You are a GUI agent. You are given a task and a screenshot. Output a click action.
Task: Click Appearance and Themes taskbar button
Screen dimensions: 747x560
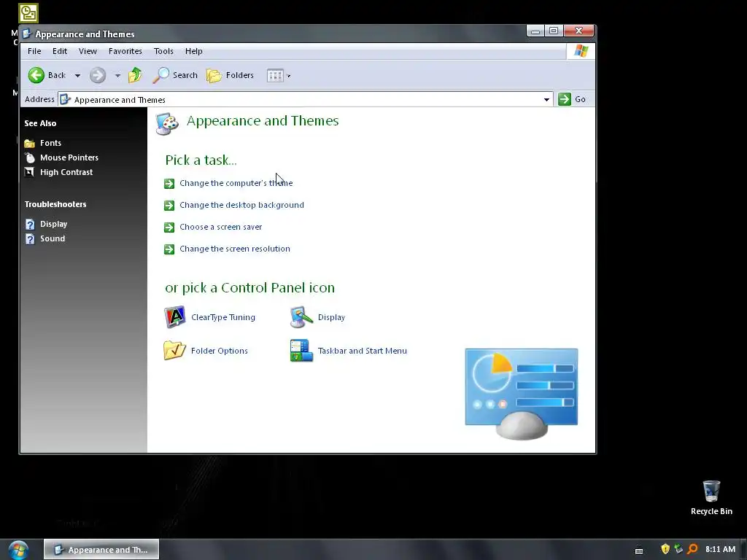point(101,550)
